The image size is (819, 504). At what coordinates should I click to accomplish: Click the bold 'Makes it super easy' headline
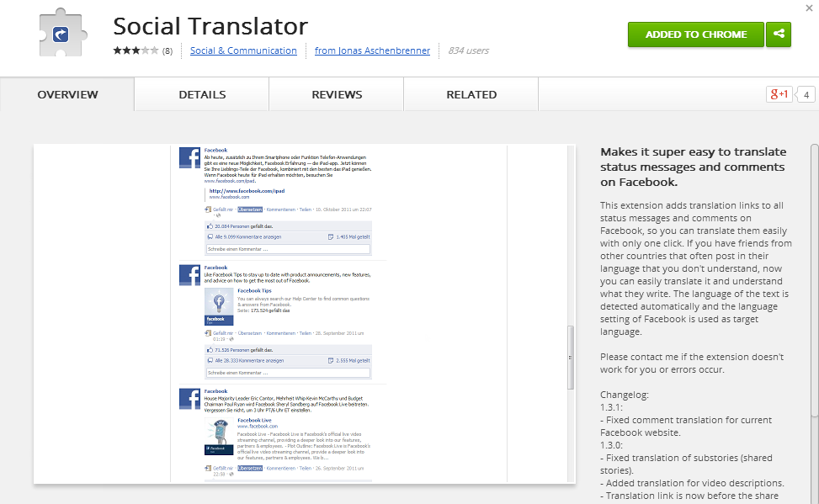tap(693, 167)
